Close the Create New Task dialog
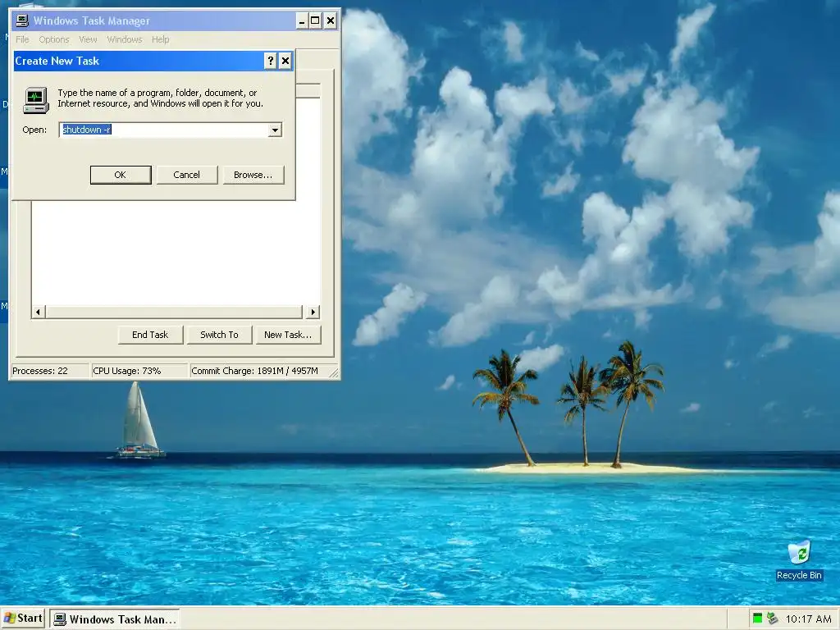The height and width of the screenshot is (630, 840). pyautogui.click(x=285, y=61)
